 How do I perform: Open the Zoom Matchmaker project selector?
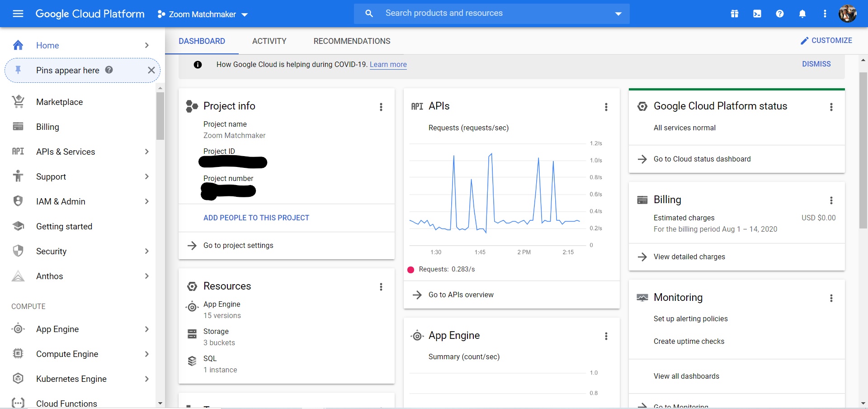(x=203, y=14)
